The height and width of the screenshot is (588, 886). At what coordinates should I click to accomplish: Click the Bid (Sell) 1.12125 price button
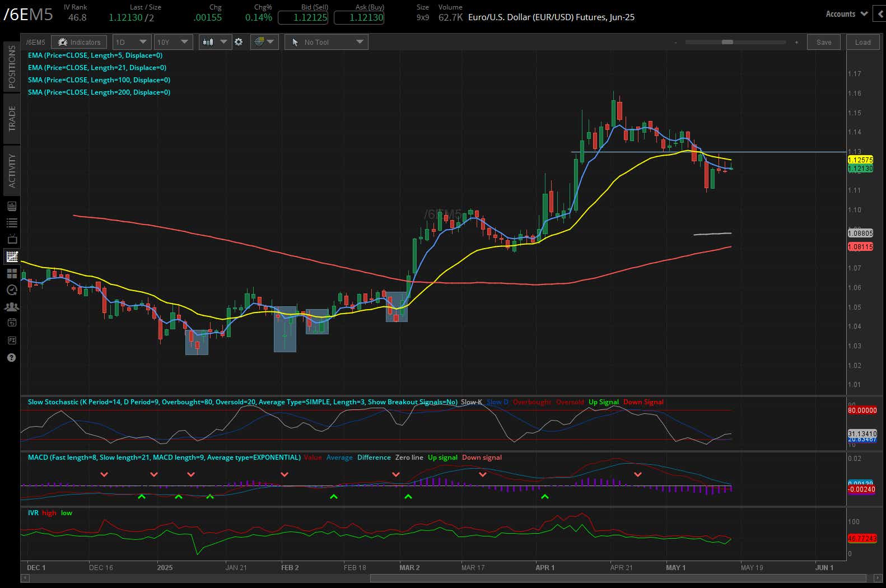(303, 17)
